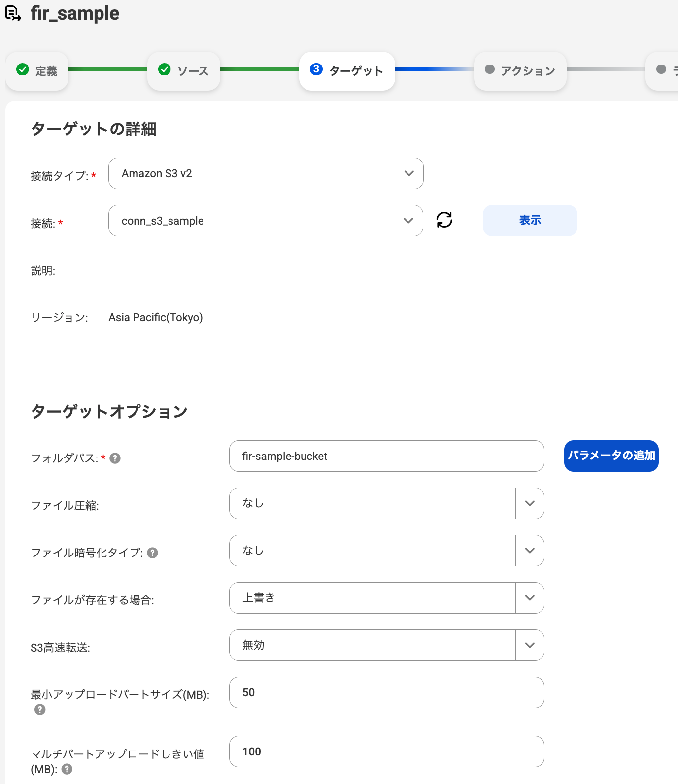Viewport: 678px width, 784px height.
Task: Open the ファイルが存在する場合 上書き dropdown
Action: click(x=530, y=598)
